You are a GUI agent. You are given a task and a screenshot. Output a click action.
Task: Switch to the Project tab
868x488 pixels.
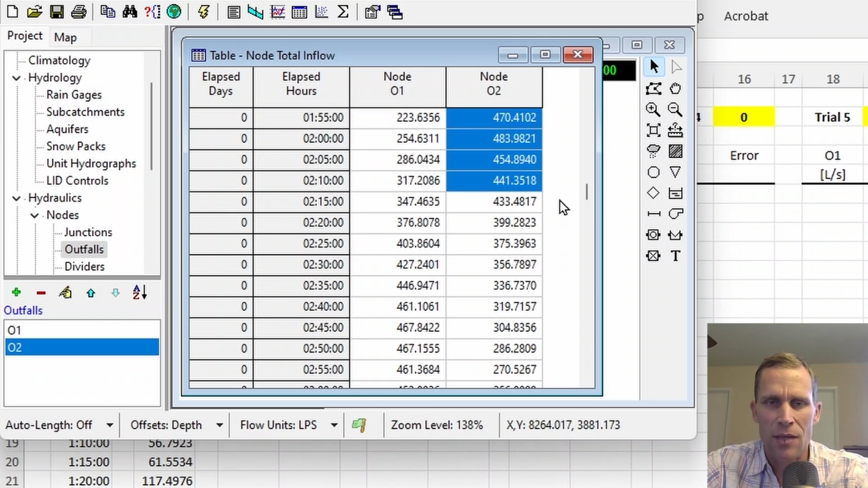[x=24, y=36]
